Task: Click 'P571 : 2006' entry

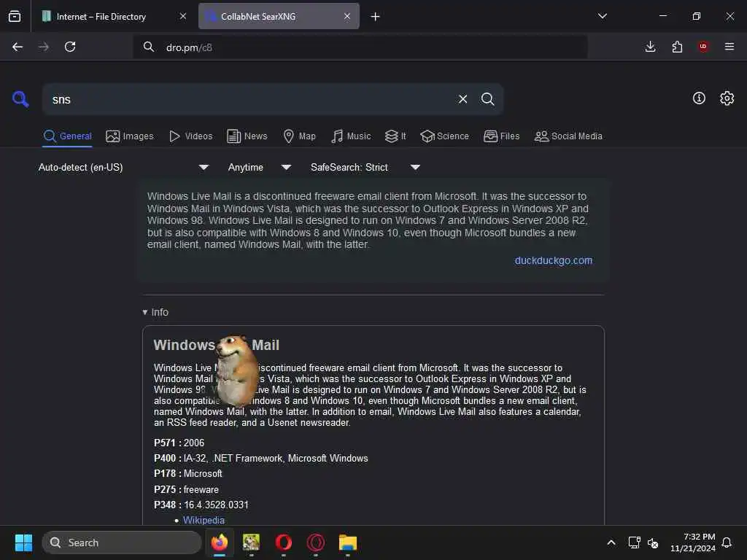Action: [179, 443]
